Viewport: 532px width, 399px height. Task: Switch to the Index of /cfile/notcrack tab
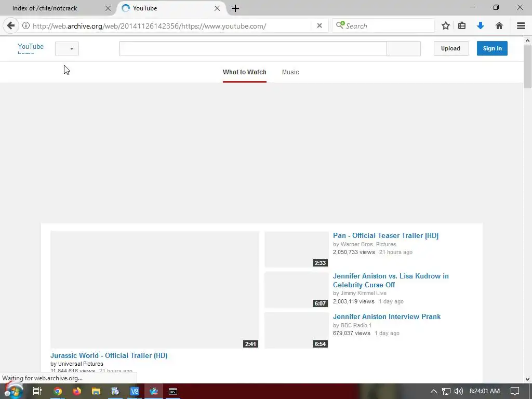coord(58,8)
